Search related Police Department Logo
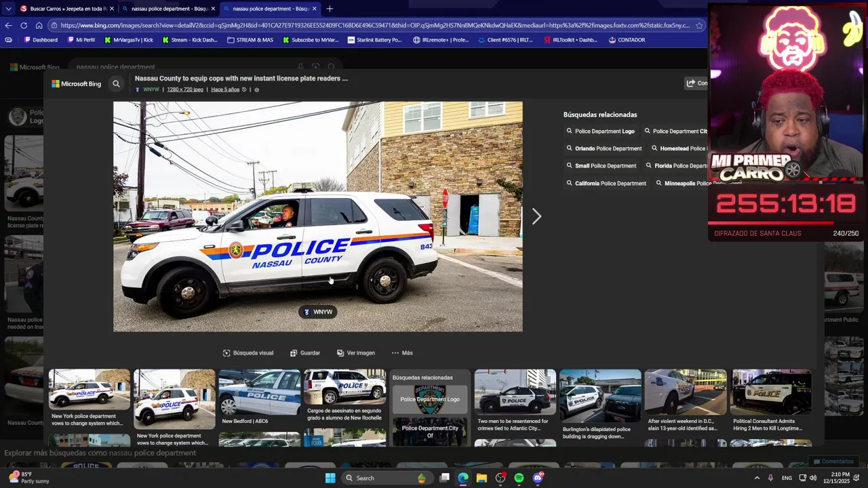This screenshot has width=868, height=488. pyautogui.click(x=601, y=131)
